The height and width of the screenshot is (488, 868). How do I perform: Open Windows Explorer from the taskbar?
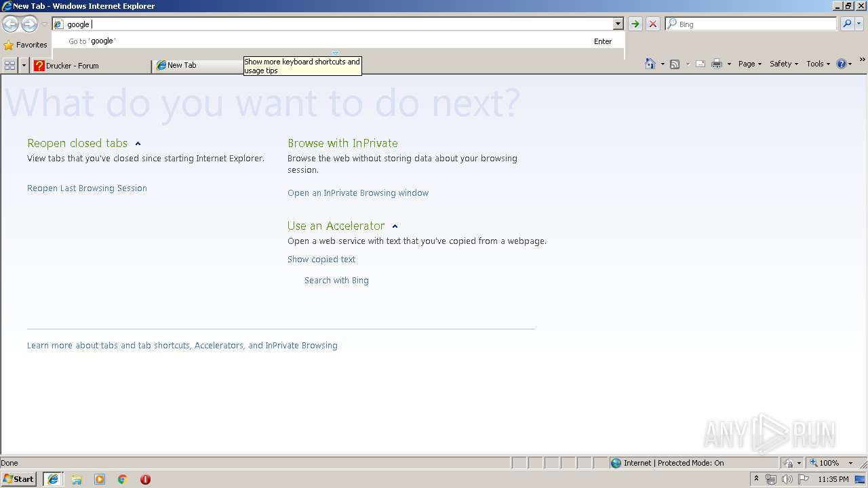(77, 479)
